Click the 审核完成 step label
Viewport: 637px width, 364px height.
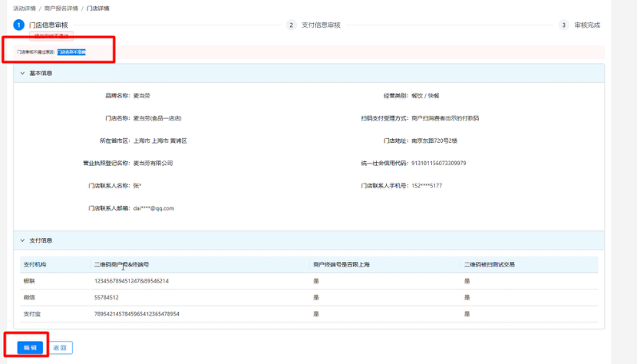[587, 25]
